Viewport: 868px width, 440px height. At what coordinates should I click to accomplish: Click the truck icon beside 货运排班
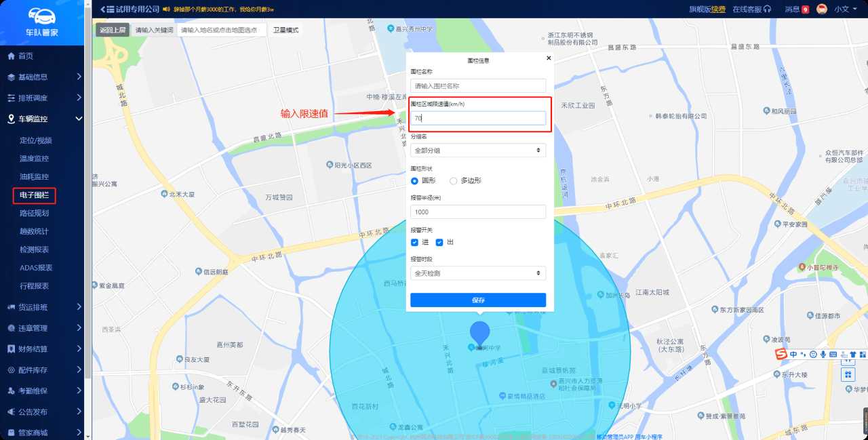click(x=11, y=307)
